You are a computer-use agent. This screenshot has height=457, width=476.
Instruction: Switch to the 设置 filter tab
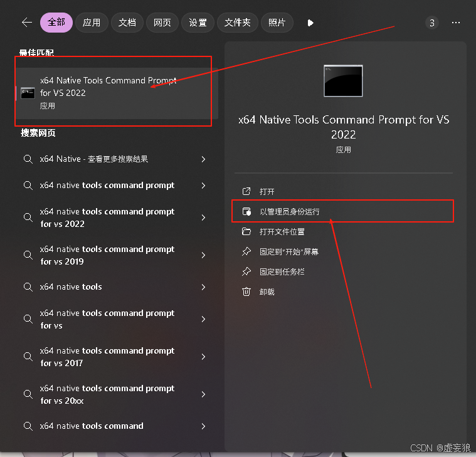click(198, 23)
